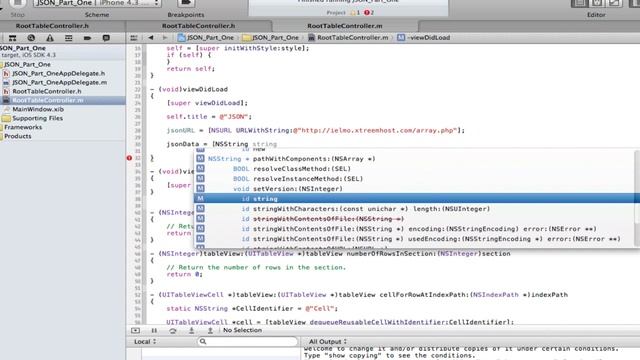Image resolution: width=640 pixels, height=360 pixels.
Task: Click the red error count in status
Action: point(369,13)
